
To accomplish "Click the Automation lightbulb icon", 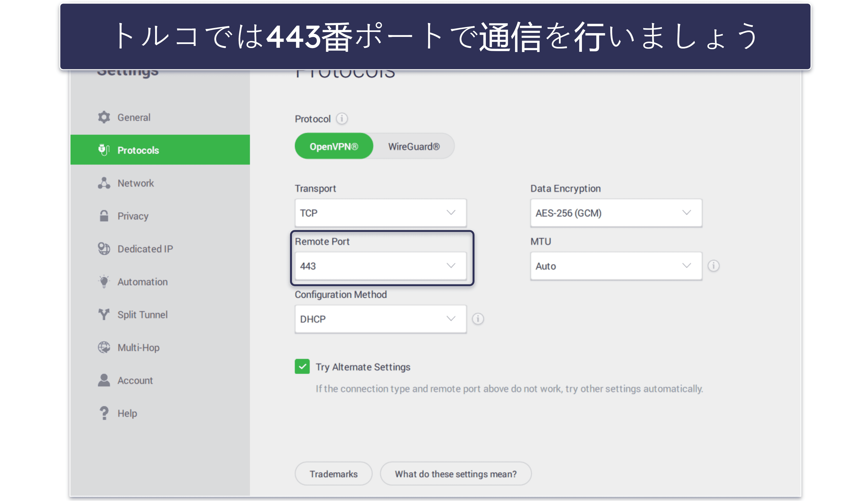I will click(x=104, y=281).
